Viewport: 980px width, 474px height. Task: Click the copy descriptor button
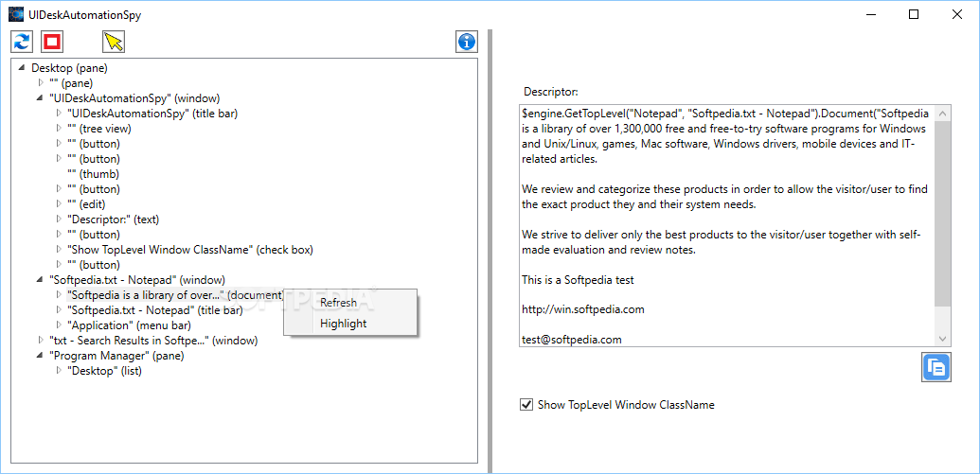(936, 367)
